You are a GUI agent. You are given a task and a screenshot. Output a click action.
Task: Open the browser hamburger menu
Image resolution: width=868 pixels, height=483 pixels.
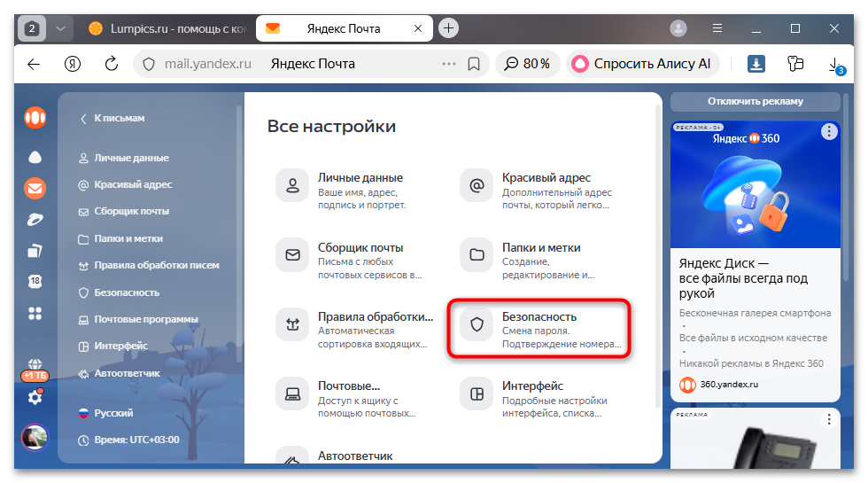click(x=717, y=28)
